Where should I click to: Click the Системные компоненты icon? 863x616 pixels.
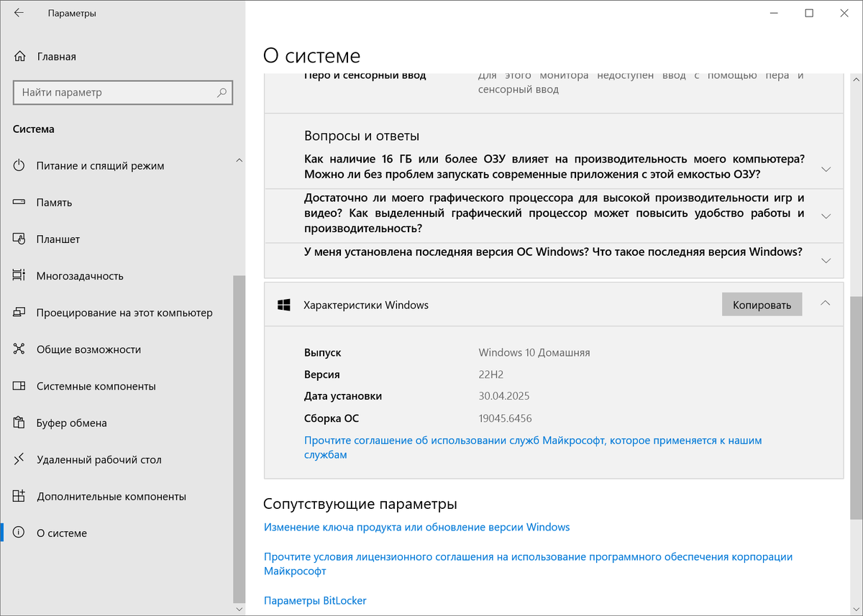coord(19,386)
